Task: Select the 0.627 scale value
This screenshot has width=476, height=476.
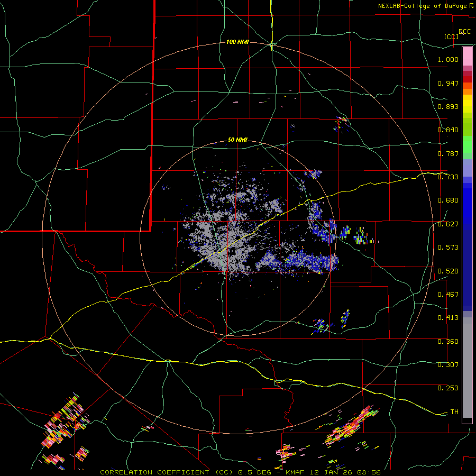Action: coord(448,224)
